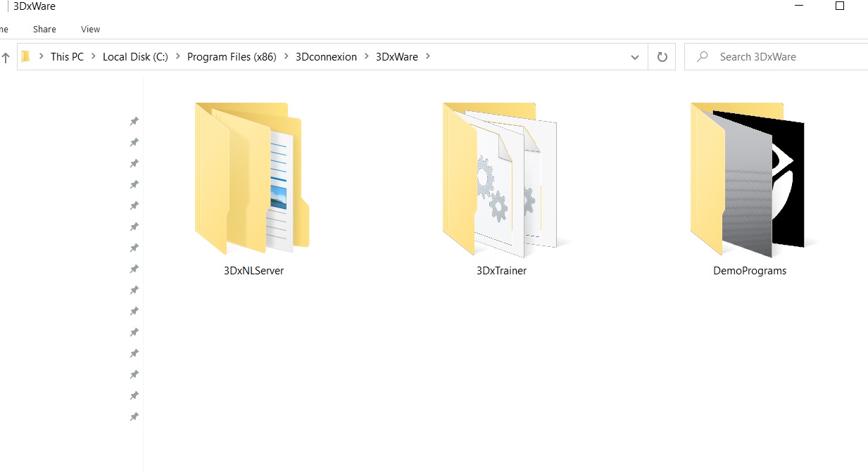Navigate to Local Disk (C:) in the breadcrumb
This screenshot has width=868, height=472.
(135, 57)
